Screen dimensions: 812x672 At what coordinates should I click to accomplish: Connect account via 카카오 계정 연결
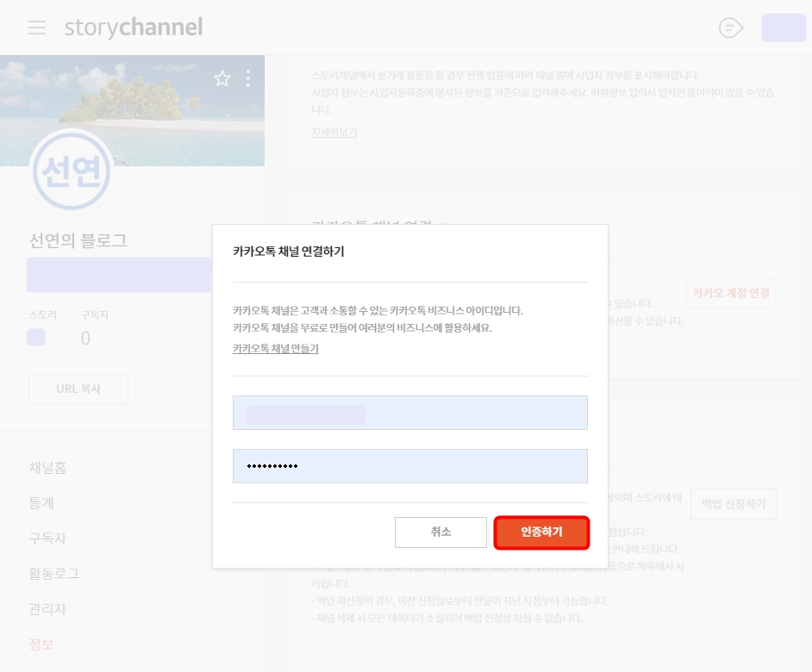[730, 293]
